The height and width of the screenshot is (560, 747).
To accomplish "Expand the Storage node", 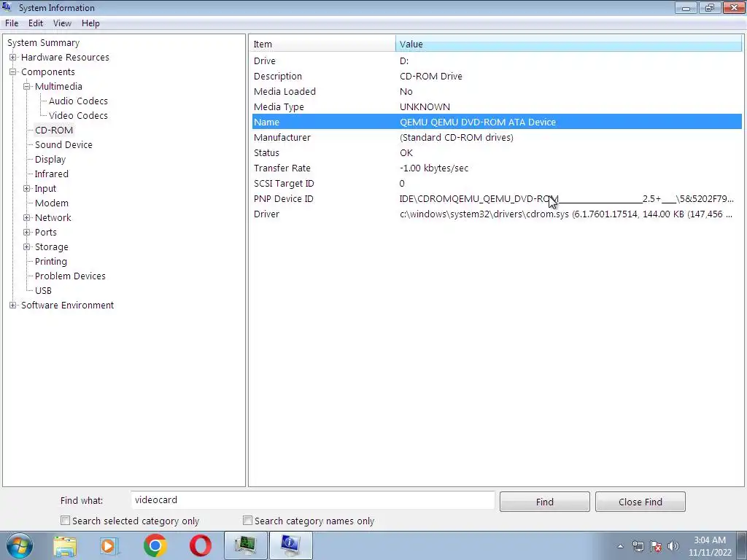I will (27, 246).
